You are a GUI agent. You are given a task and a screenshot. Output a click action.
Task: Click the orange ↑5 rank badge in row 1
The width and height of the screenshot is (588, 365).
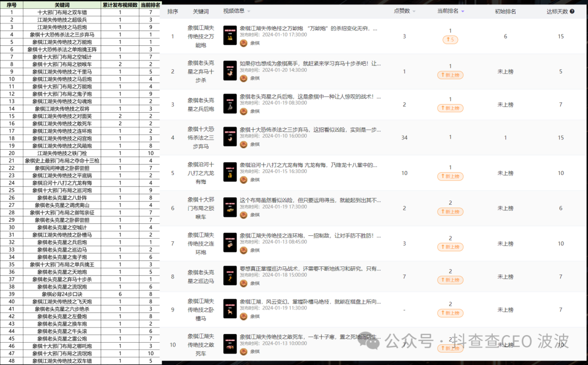[450, 39]
